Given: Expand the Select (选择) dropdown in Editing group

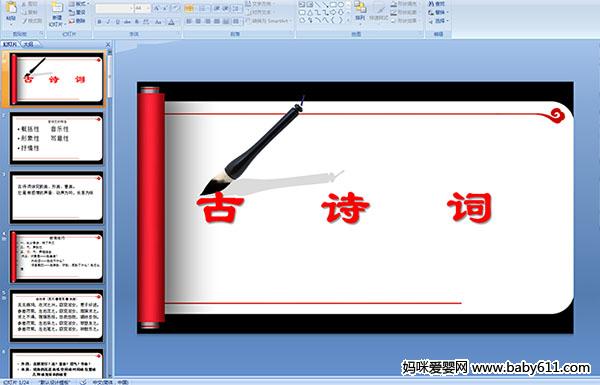Looking at the screenshot, I should click(x=439, y=21).
